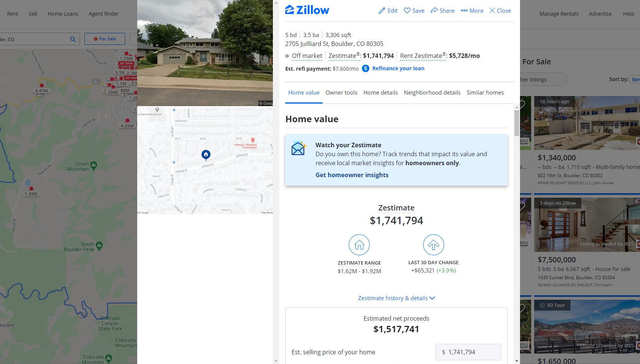Screen dimensions: 640x364
Task: Click the Off market status link
Action: pyautogui.click(x=307, y=56)
